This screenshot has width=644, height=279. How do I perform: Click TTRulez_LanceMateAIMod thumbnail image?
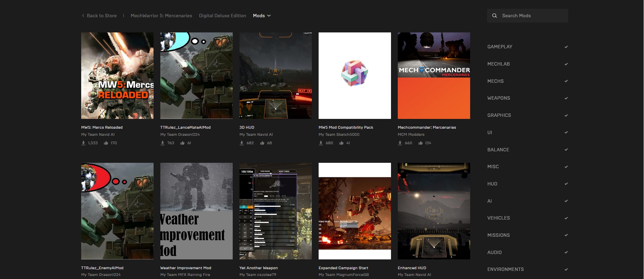coord(197,76)
